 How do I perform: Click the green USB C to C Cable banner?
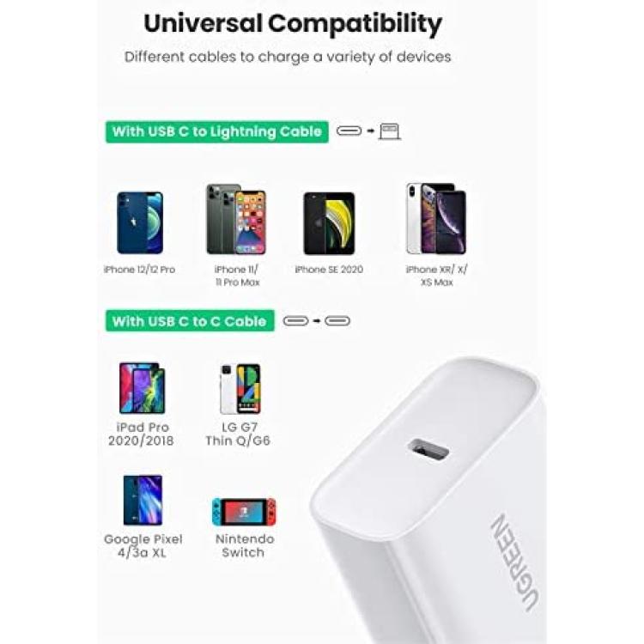tap(190, 321)
